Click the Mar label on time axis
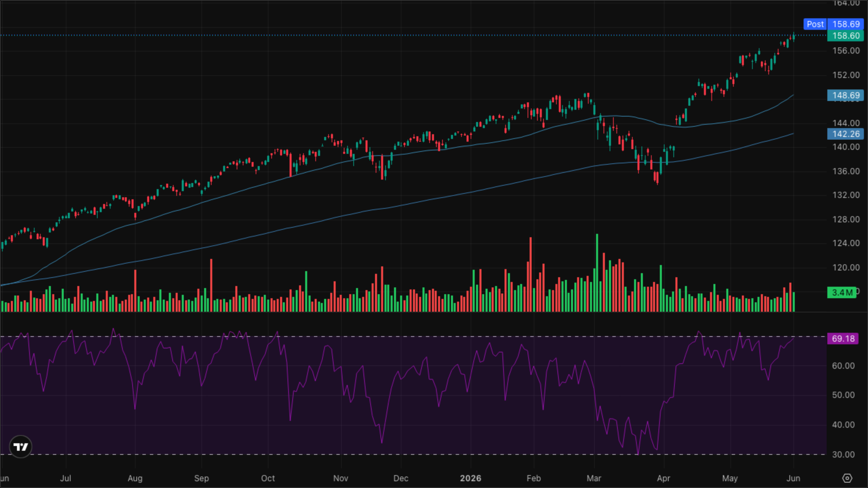 594,478
